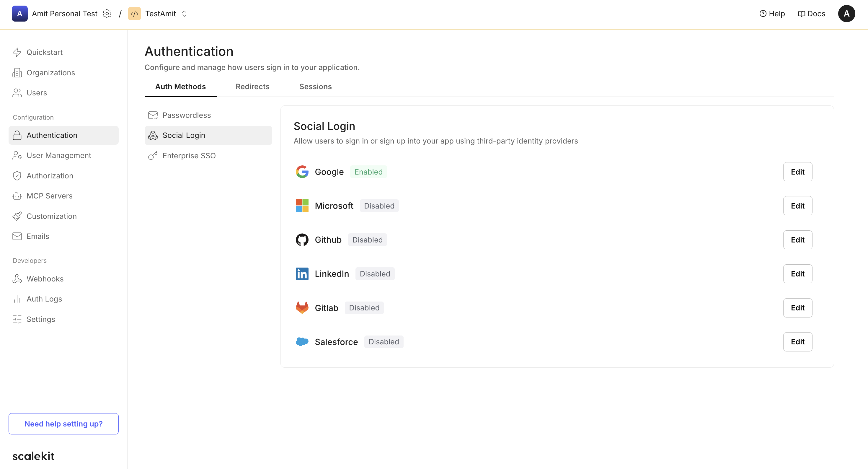
Task: Switch to the Redirects tab
Action: (x=252, y=87)
